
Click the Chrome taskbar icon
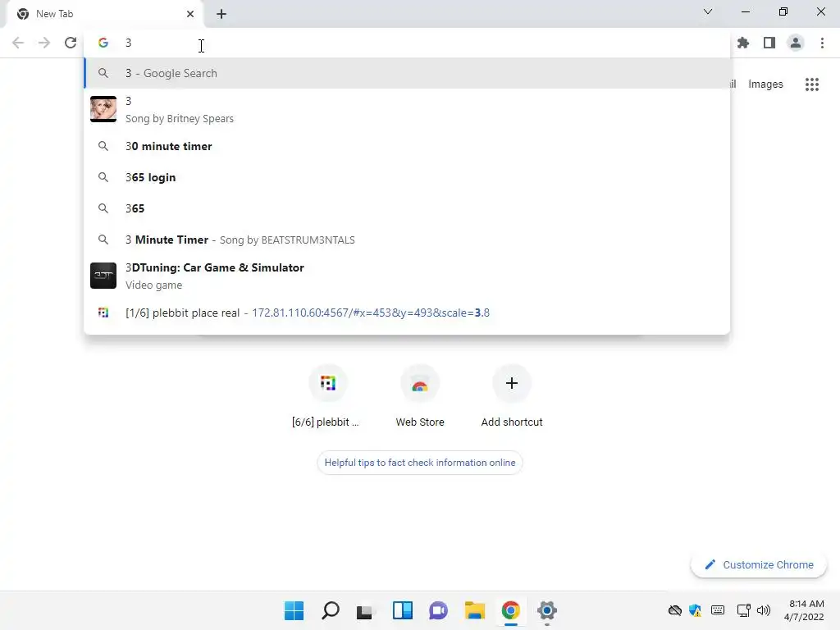510,610
